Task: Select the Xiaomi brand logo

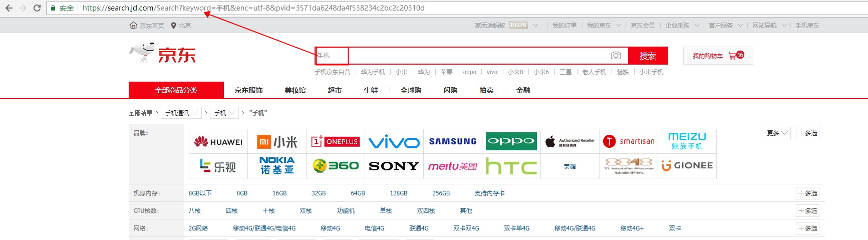Action: [277, 142]
